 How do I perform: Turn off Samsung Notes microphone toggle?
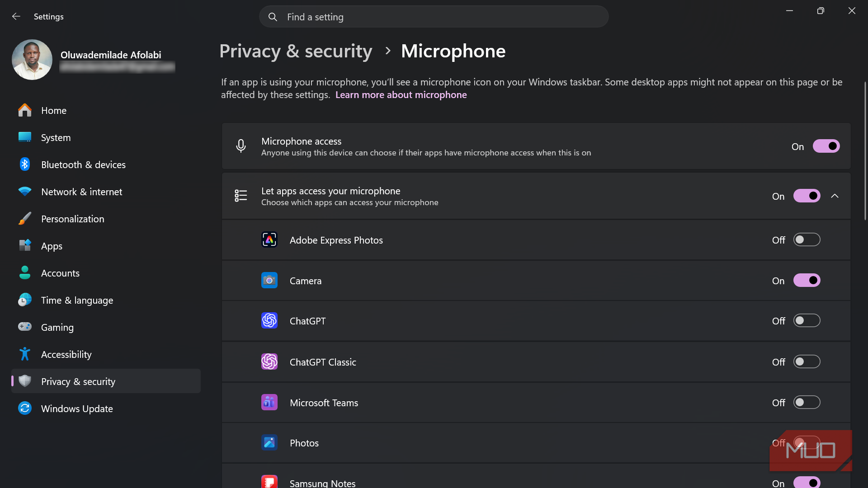tap(807, 483)
